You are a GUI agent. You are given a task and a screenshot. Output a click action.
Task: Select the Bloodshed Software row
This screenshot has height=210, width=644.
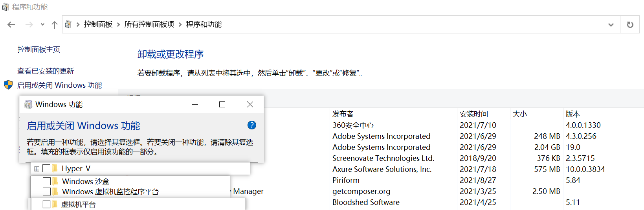point(366,203)
